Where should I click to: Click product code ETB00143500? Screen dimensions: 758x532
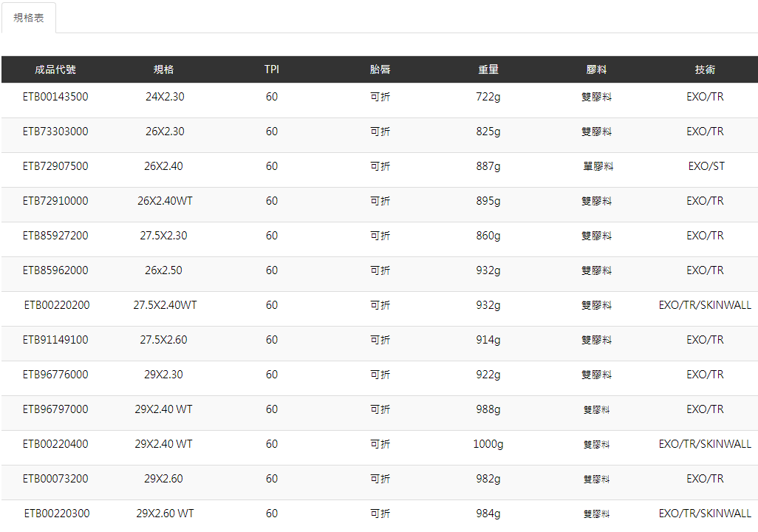tap(55, 97)
